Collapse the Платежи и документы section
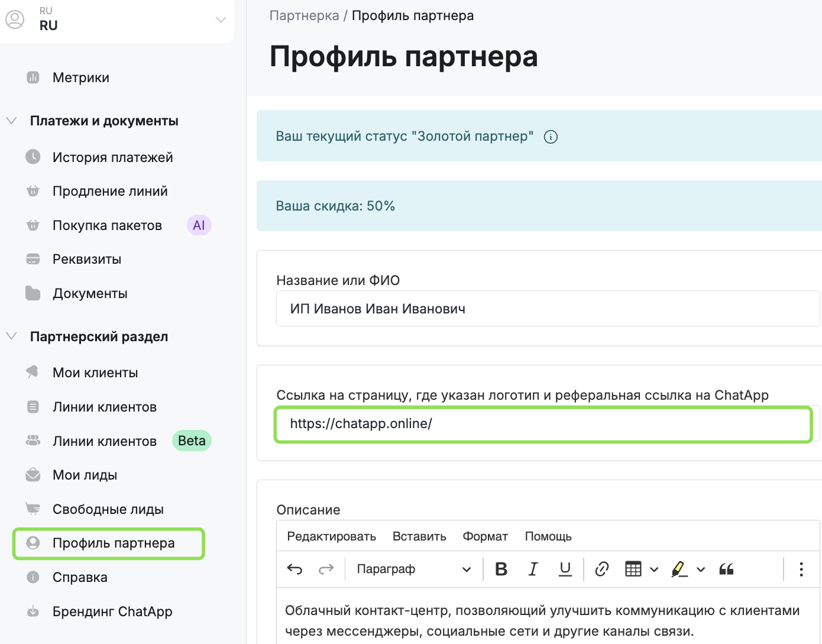The width and height of the screenshot is (822, 644). click(11, 121)
